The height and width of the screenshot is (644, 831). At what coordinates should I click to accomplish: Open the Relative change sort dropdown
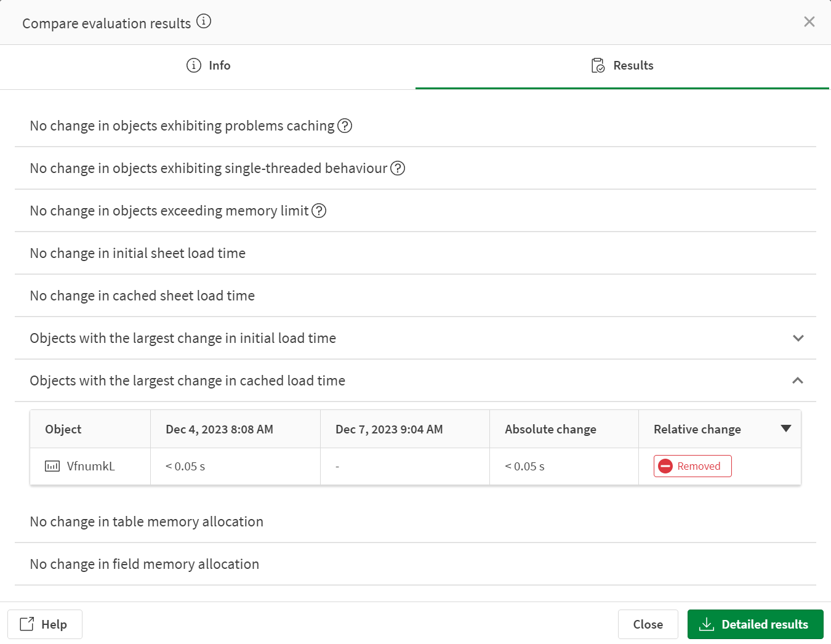[x=786, y=429]
